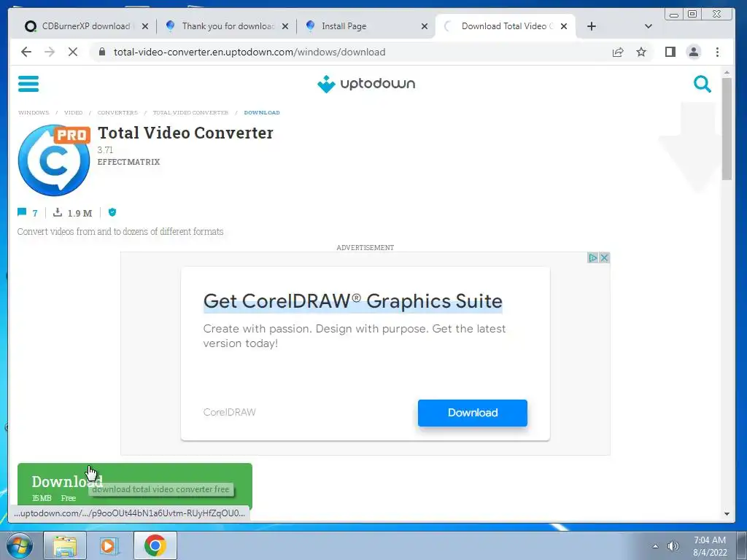The image size is (747, 560).
Task: Close the CDBurnerXP download tab
Action: [145, 26]
